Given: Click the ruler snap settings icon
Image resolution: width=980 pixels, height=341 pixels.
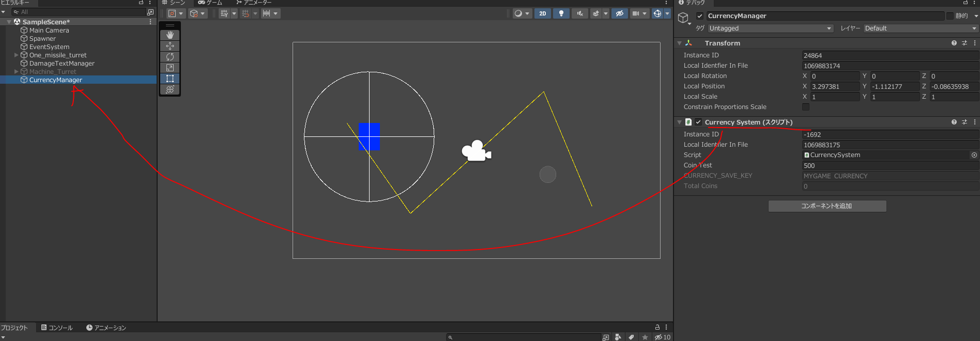Looking at the screenshot, I should [x=267, y=13].
